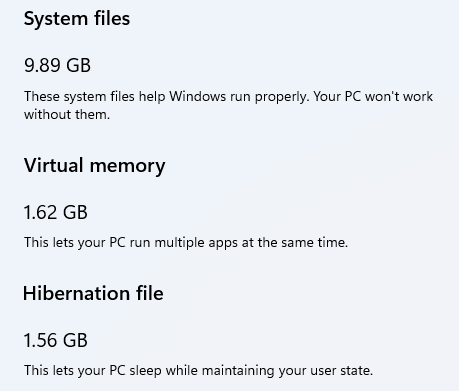Click the Virtual memory heading
The width and height of the screenshot is (459, 391).
pyautogui.click(x=94, y=166)
